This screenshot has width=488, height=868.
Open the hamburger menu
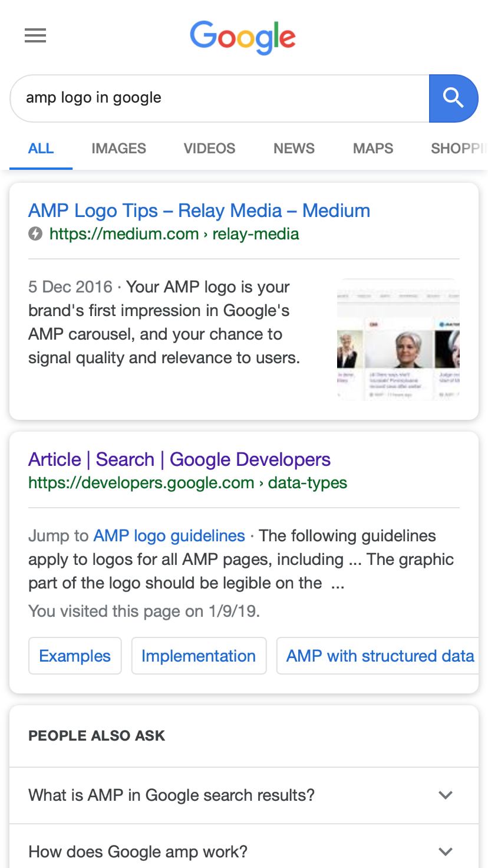[x=35, y=36]
